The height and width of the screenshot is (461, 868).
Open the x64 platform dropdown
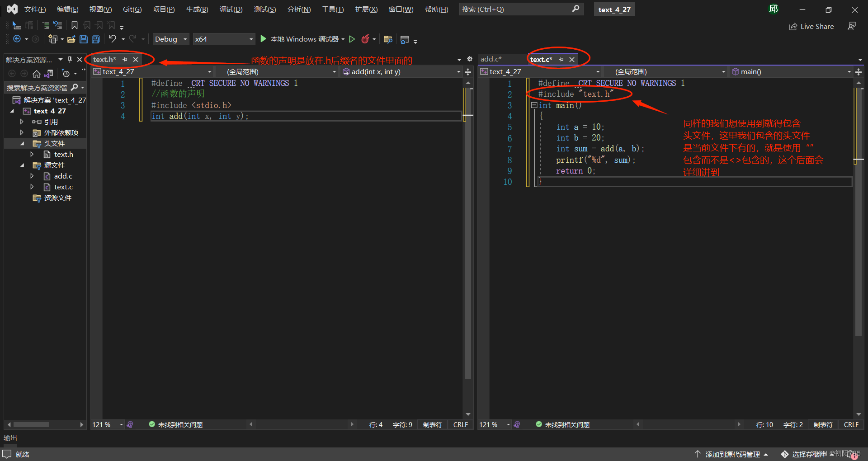pos(224,39)
